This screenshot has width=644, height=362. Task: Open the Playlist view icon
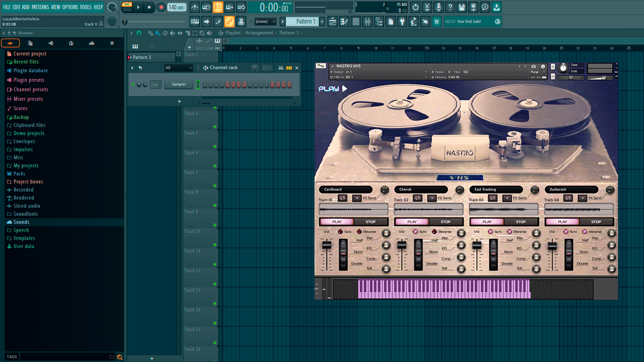pyautogui.click(x=333, y=22)
